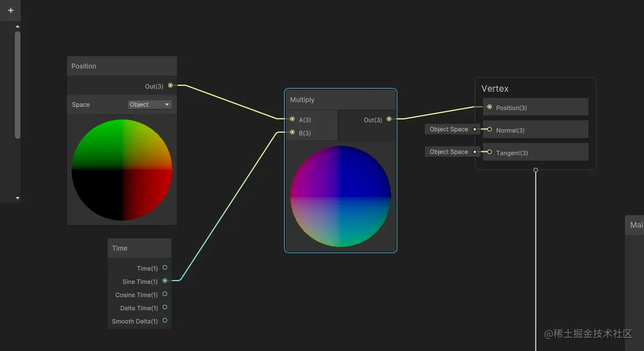Open the Space dropdown set to Object
Viewport: 644px width, 351px height.
[x=149, y=105]
